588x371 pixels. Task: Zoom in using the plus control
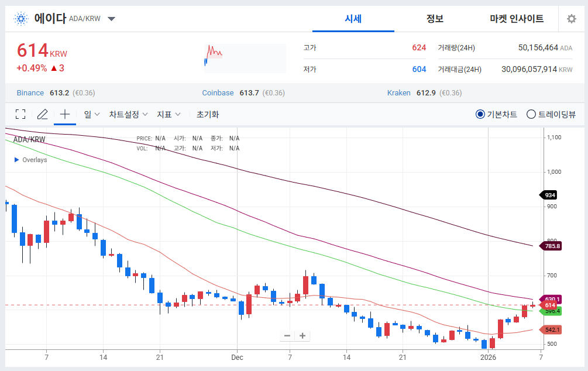point(302,335)
